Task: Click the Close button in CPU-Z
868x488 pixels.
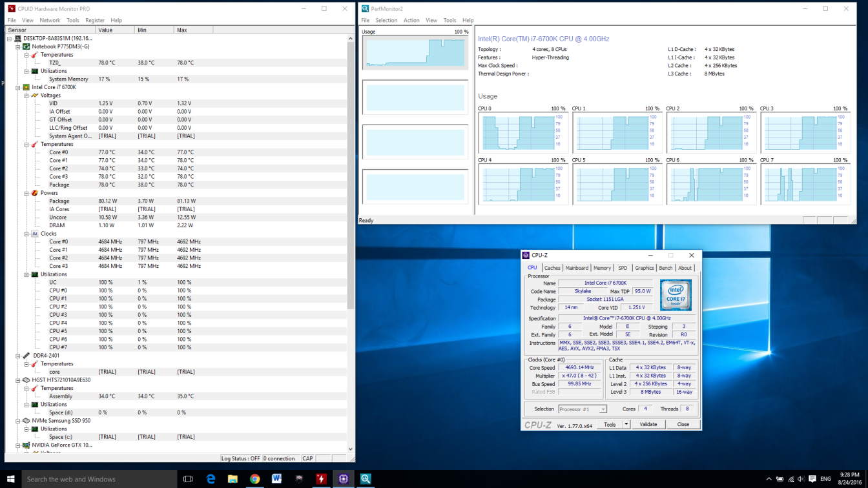Action: tap(683, 424)
